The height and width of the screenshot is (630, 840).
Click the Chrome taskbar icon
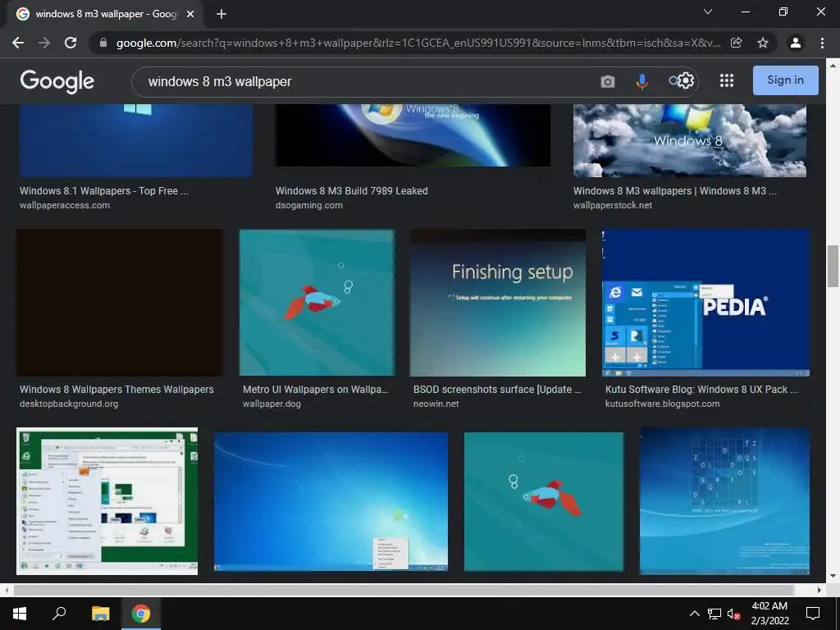tap(141, 614)
